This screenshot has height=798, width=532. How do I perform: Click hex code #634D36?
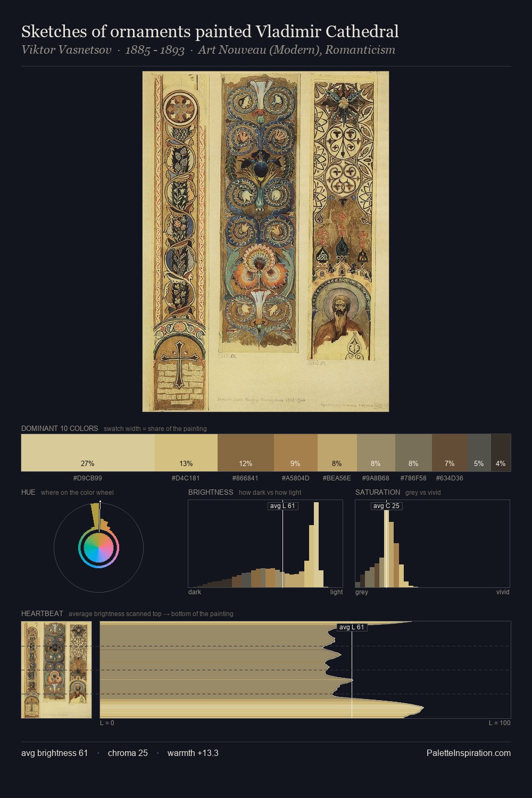450,478
